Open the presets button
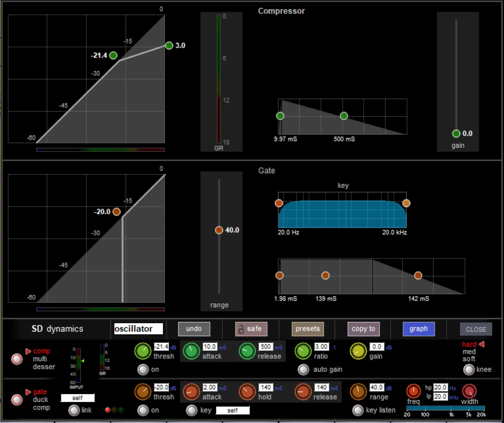The width and height of the screenshot is (504, 423). click(x=308, y=329)
